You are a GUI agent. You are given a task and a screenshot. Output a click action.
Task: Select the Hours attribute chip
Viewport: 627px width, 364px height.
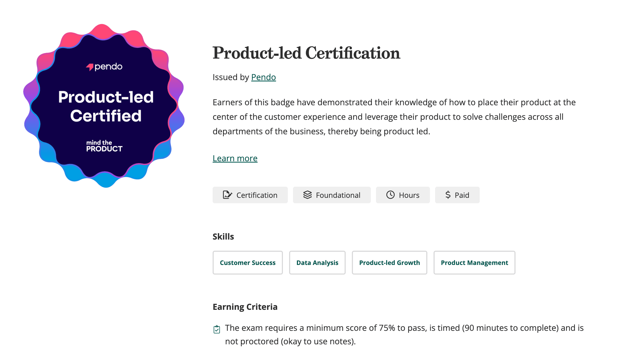pyautogui.click(x=403, y=195)
